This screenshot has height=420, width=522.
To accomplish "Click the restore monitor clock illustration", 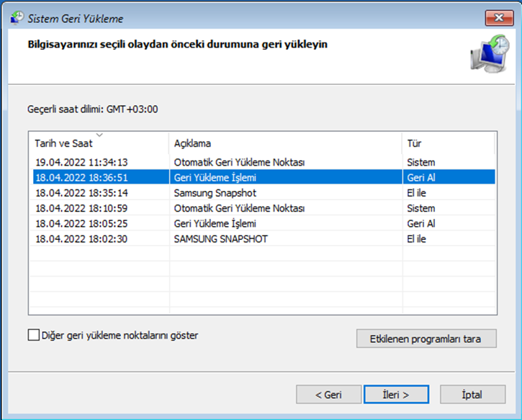I will [490, 53].
